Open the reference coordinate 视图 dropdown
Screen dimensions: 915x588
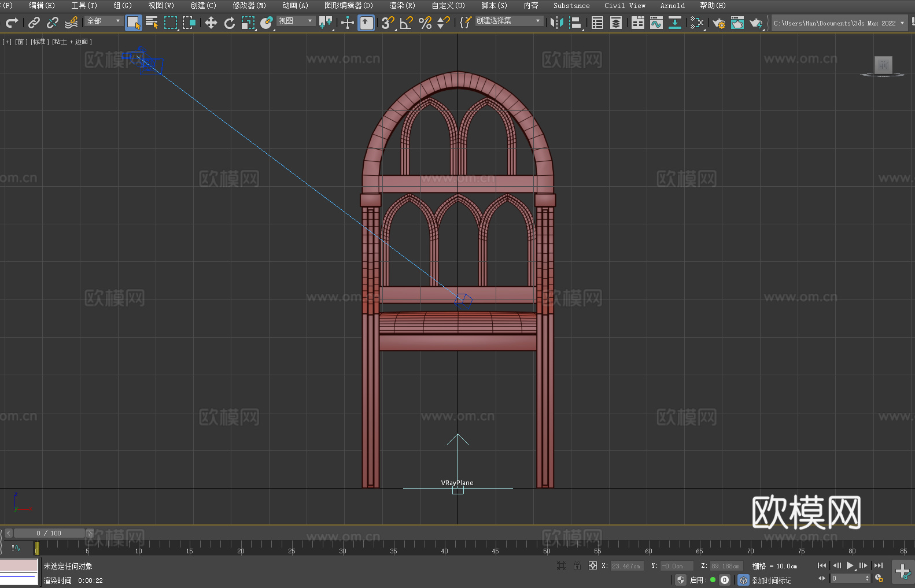click(x=296, y=21)
